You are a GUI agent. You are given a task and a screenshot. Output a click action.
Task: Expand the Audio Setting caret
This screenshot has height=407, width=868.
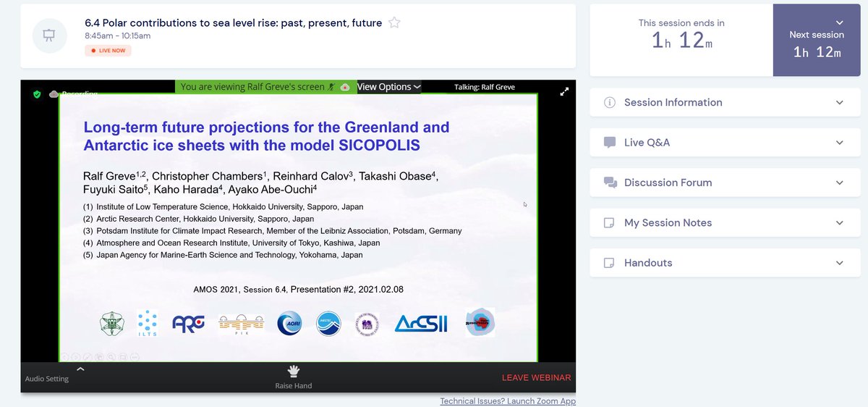tap(80, 369)
